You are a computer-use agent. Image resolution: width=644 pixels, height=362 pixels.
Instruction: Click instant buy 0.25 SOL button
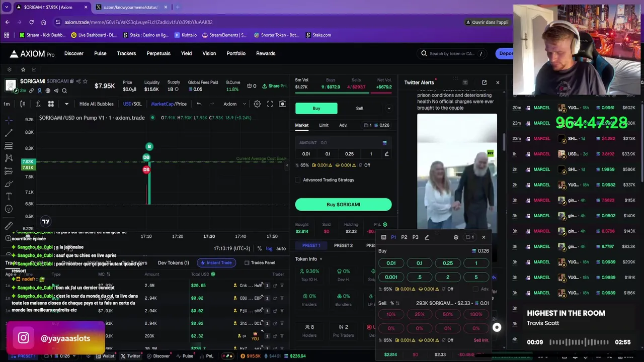point(447,263)
